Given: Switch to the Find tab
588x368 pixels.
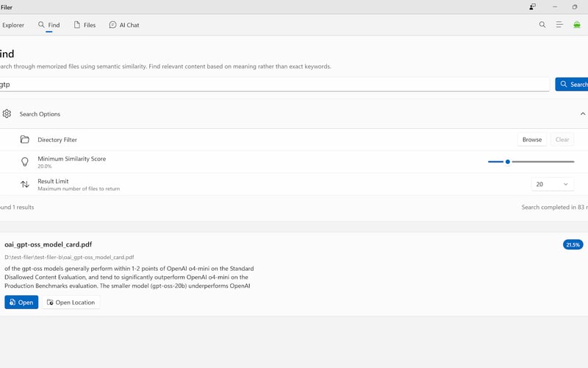Looking at the screenshot, I should [x=49, y=25].
